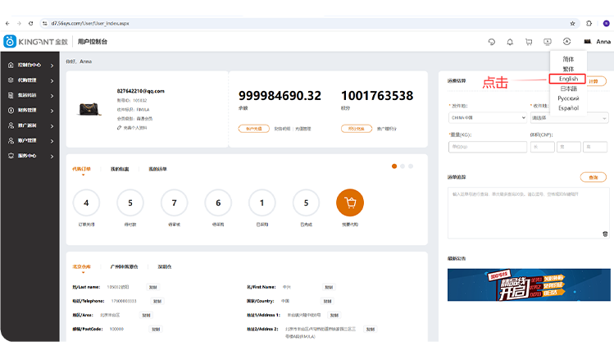
Task: Switch to the 我的包裹 tab
Action: point(120,169)
